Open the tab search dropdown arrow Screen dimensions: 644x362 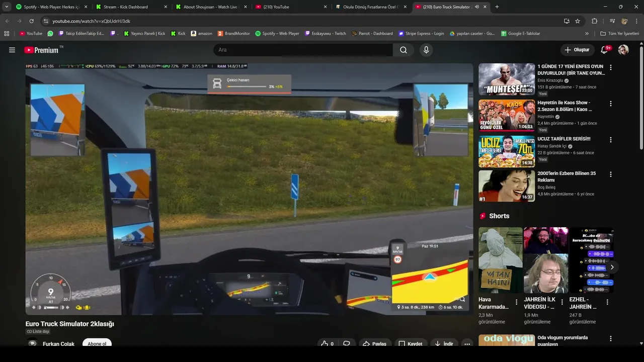coord(7,7)
